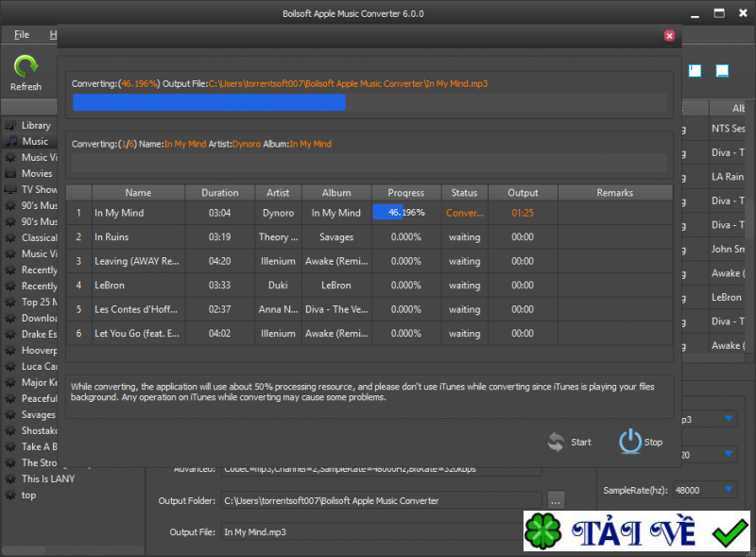This screenshot has width=756, height=557.
Task: Click the browse button beside Output Folder
Action: [556, 499]
